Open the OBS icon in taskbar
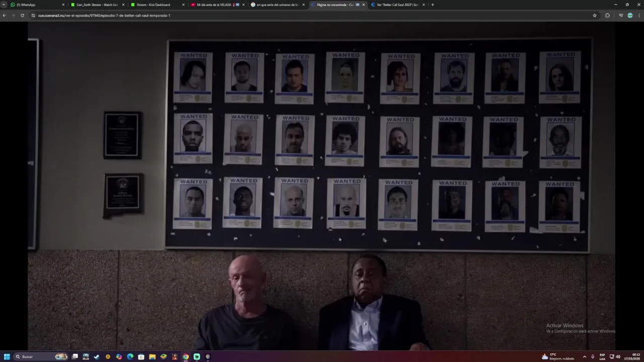The height and width of the screenshot is (362, 644). point(208,356)
